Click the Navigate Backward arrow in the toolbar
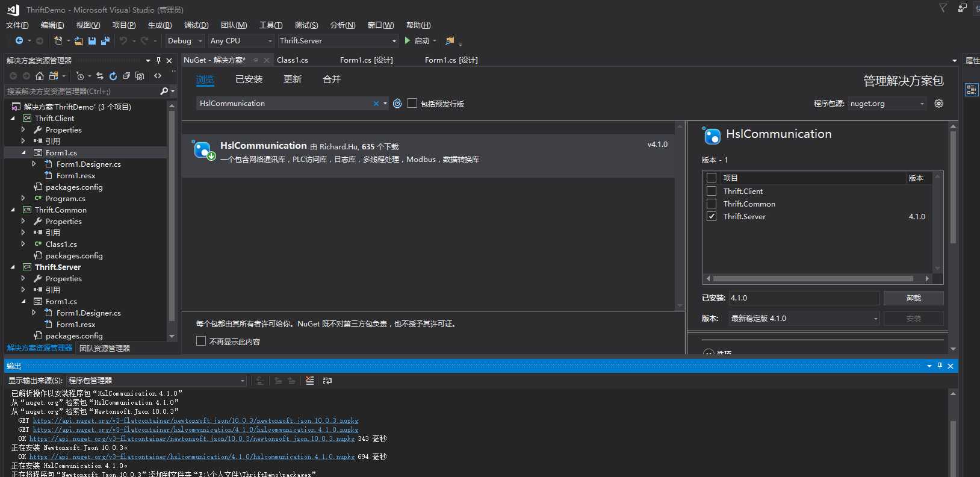This screenshot has width=980, height=477. pyautogui.click(x=19, y=40)
